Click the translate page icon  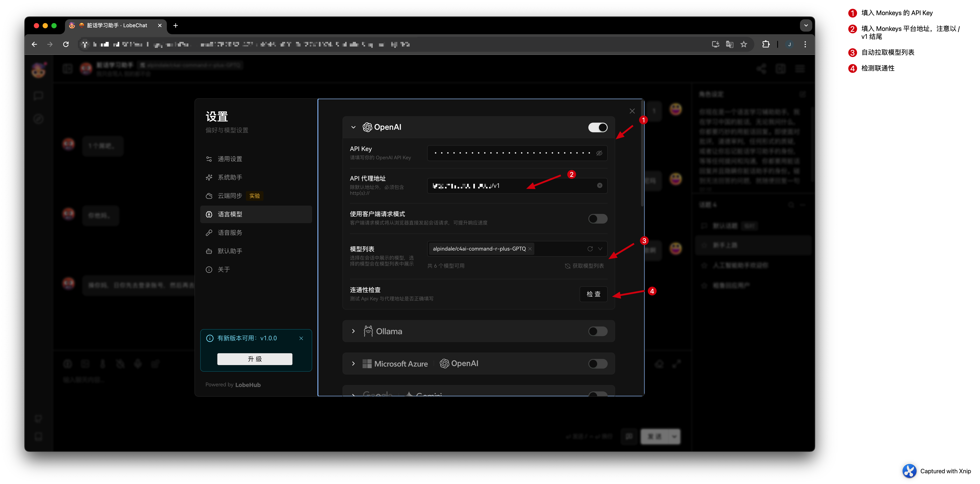[x=729, y=45]
